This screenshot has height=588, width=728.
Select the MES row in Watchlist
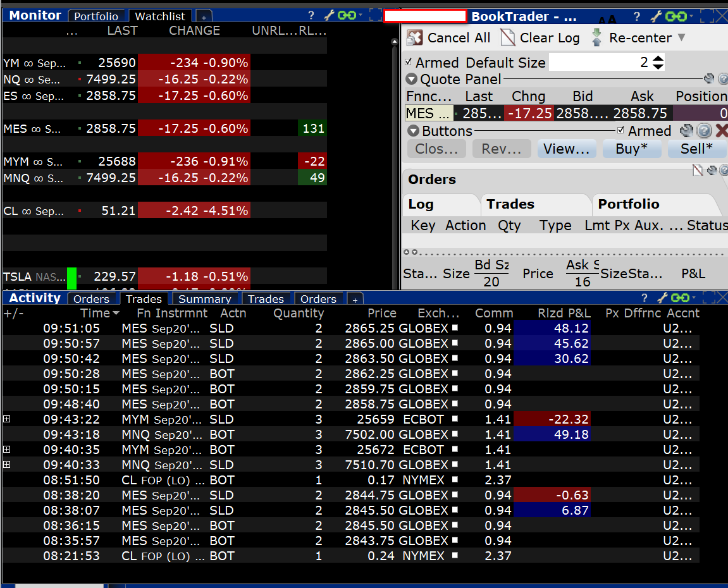click(165, 128)
